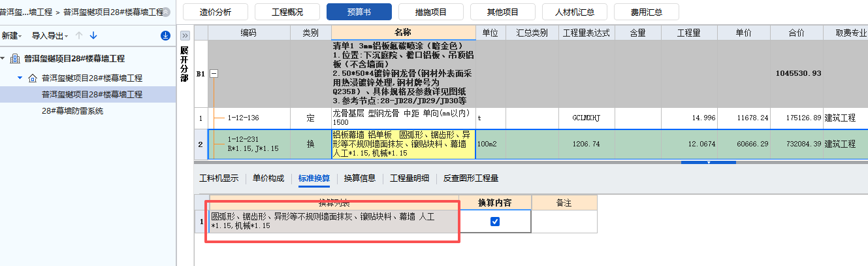The height and width of the screenshot is (266, 868).
Task: Click the quantity cell 12.0674
Action: click(690, 144)
